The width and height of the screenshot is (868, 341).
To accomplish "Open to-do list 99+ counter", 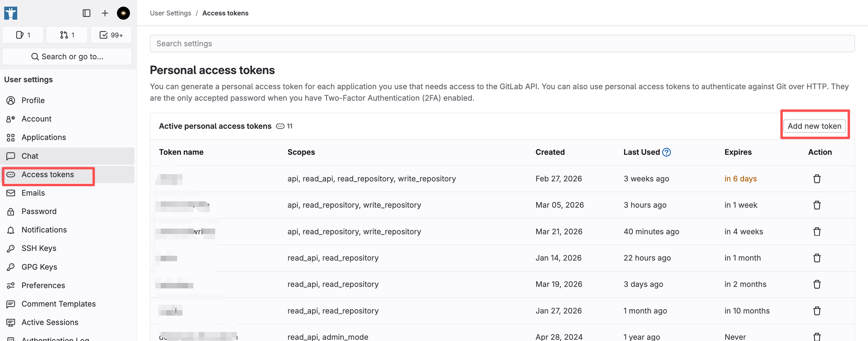I will [x=111, y=35].
